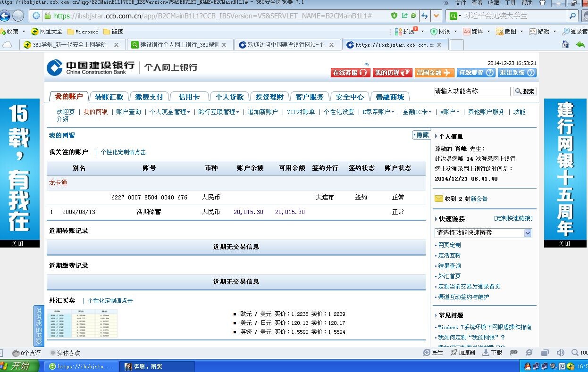Click the 退出系统 logout button
The height and width of the screenshot is (372, 588).
click(517, 73)
